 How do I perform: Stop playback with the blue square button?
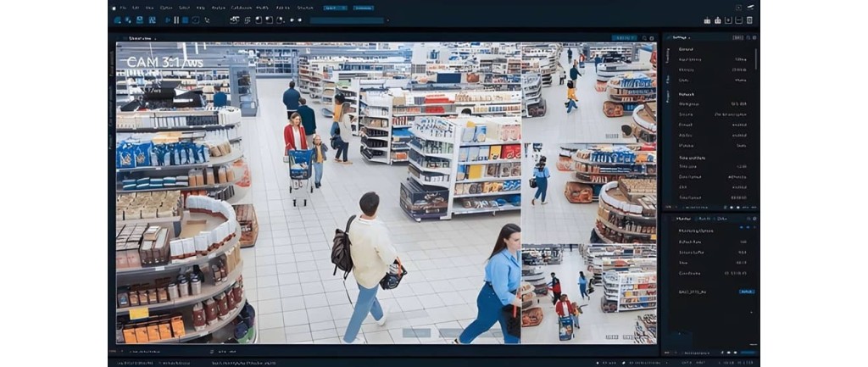click(x=186, y=20)
